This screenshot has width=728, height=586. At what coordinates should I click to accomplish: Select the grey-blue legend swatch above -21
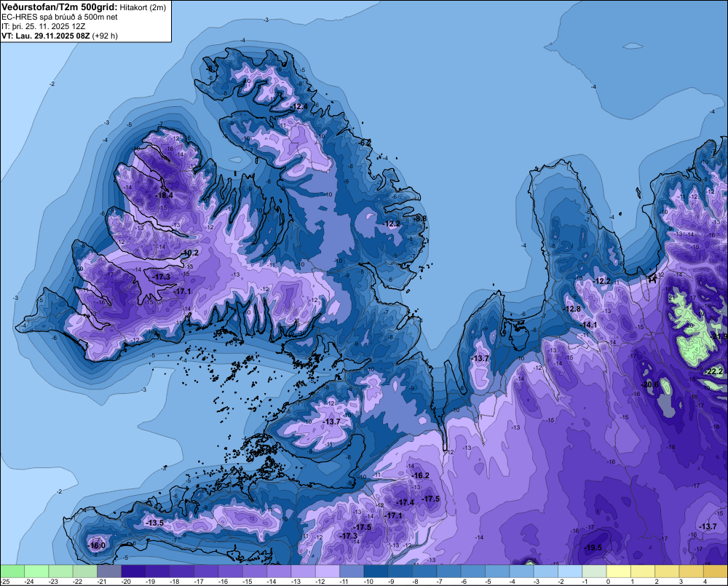point(109,571)
